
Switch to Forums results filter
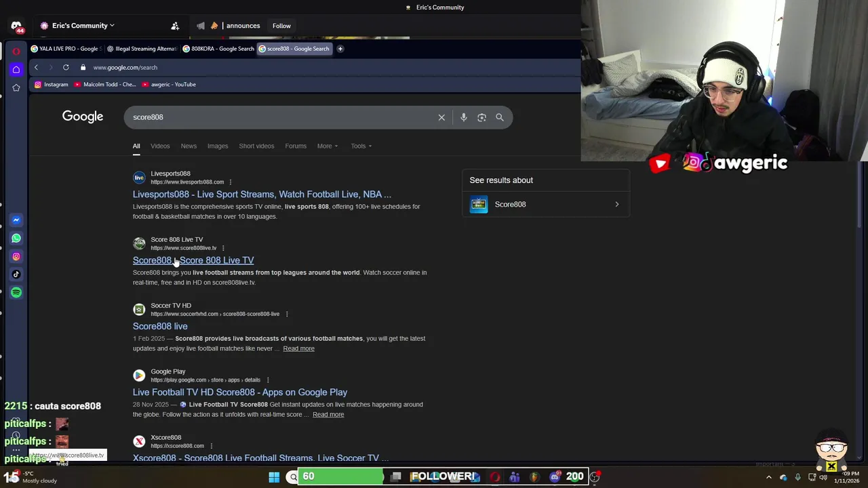(x=296, y=146)
